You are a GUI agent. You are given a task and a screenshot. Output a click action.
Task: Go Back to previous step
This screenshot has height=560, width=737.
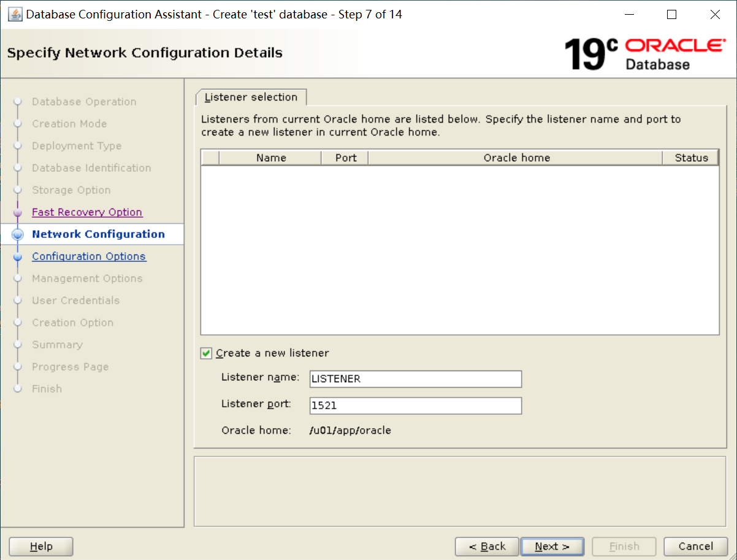(487, 547)
